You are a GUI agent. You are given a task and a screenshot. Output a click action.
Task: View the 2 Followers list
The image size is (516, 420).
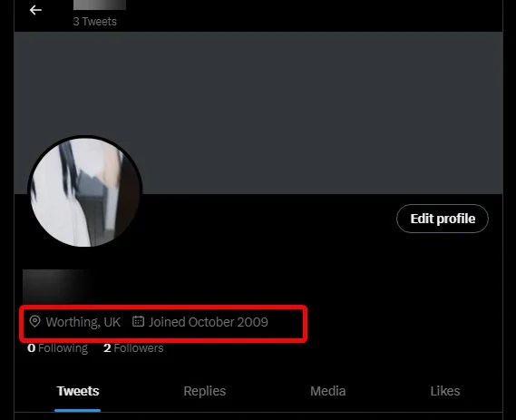(133, 348)
